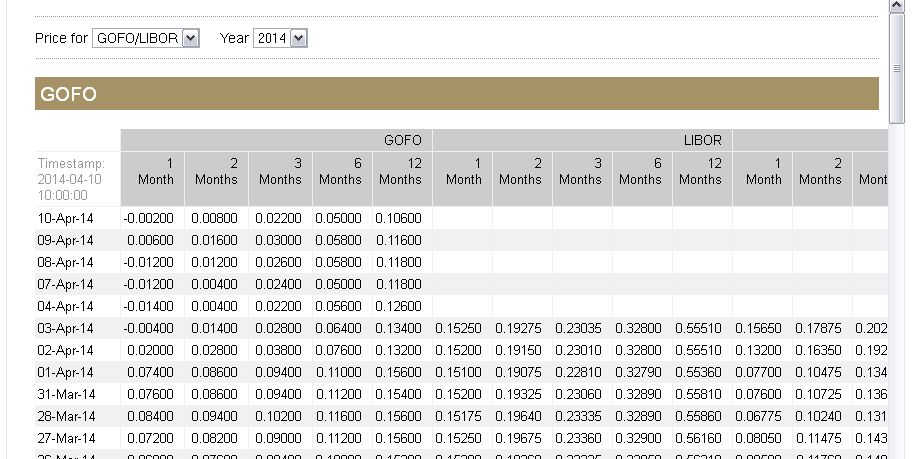Click the LIBOR 12 Months column header
Viewport: 918px width, 459px height.
pyautogui.click(x=702, y=179)
